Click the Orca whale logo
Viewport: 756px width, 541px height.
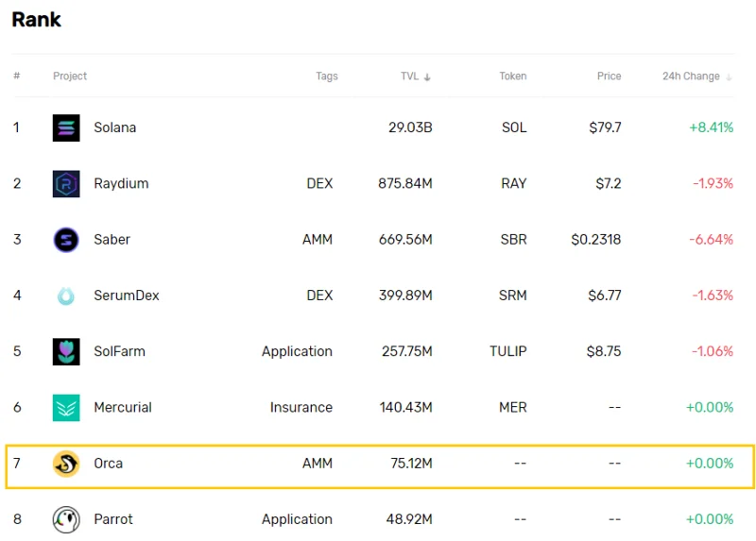(x=66, y=464)
